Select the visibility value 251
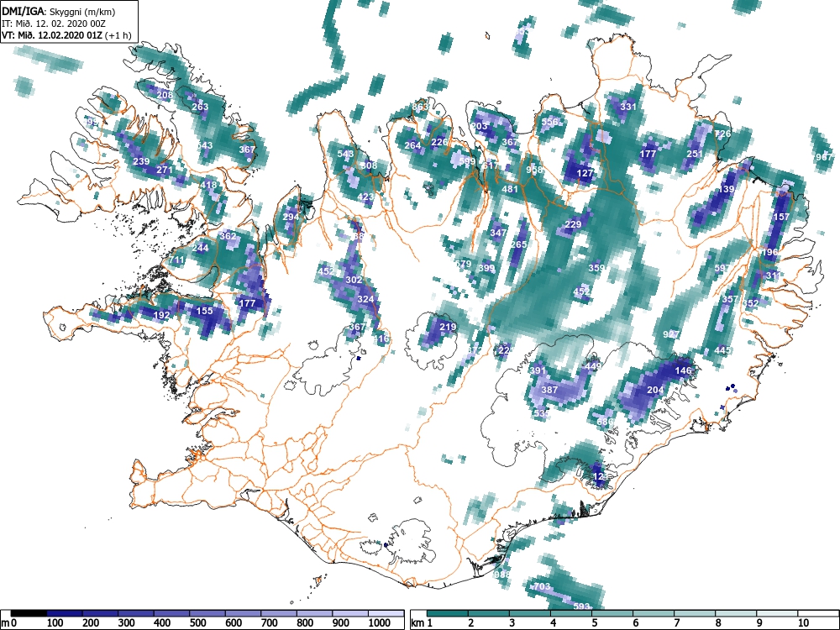Viewport: 840px width, 630px height. (x=695, y=154)
